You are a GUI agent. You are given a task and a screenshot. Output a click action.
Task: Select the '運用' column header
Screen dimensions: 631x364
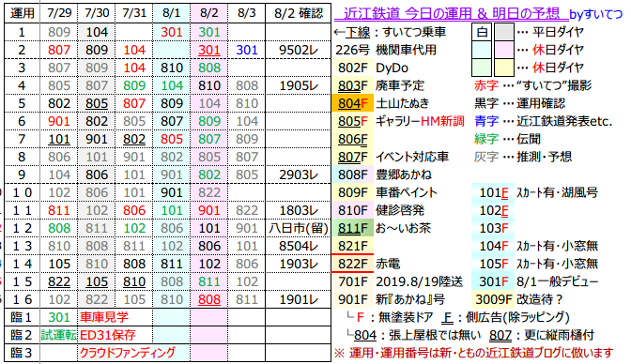[23, 14]
